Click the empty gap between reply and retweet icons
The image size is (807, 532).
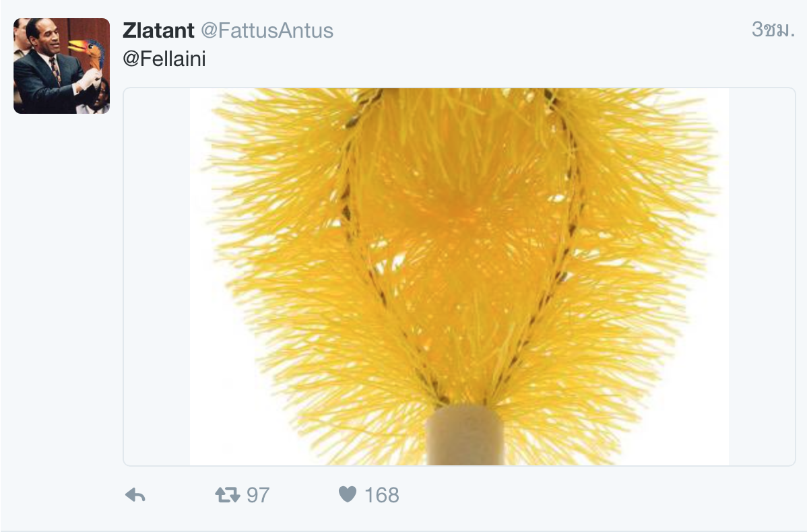pos(179,496)
